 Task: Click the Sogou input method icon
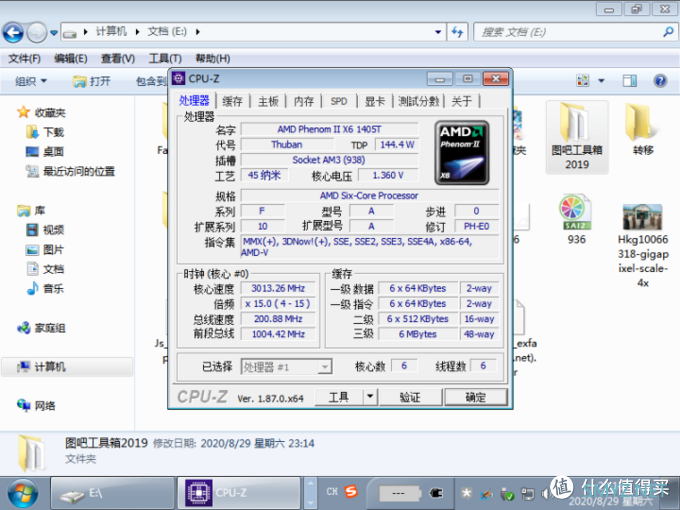[351, 491]
